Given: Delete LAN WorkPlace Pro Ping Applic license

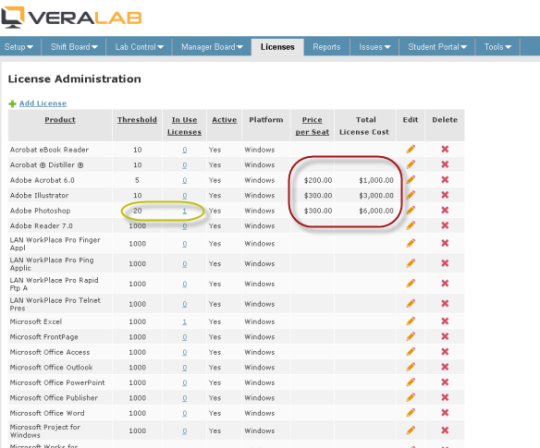Looking at the screenshot, I should [445, 263].
